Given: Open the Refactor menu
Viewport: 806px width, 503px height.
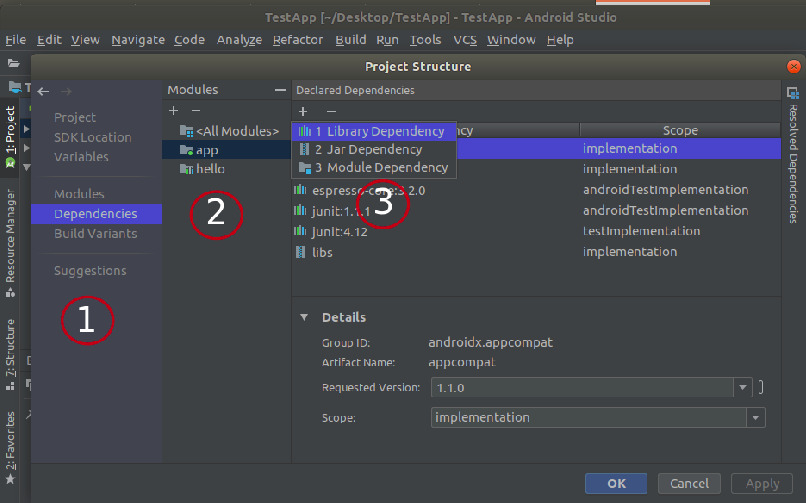Looking at the screenshot, I should click(298, 40).
